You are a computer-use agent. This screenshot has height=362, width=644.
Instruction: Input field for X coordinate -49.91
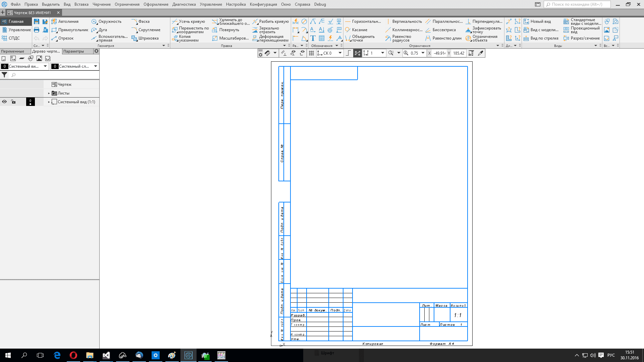click(439, 53)
